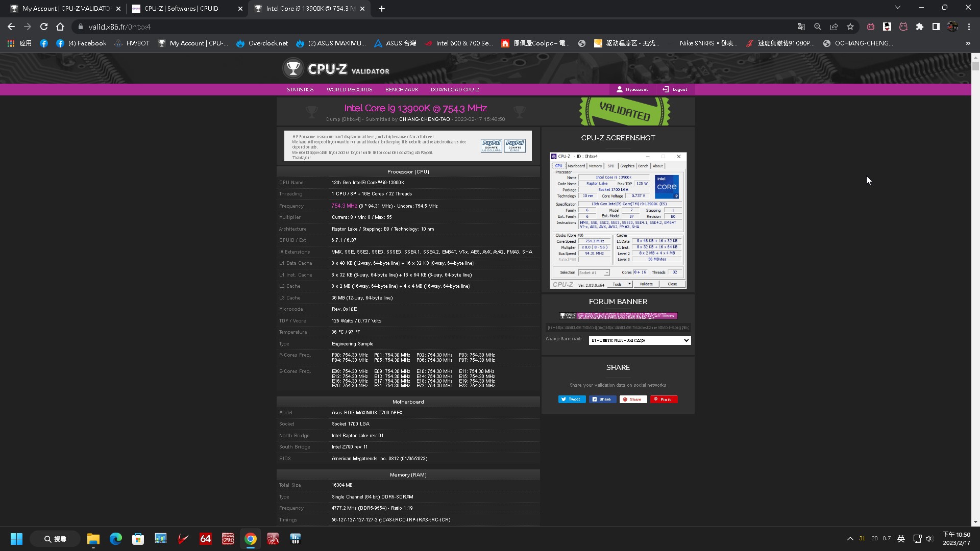Open Microsoft Store from the taskbar

tap(138, 539)
